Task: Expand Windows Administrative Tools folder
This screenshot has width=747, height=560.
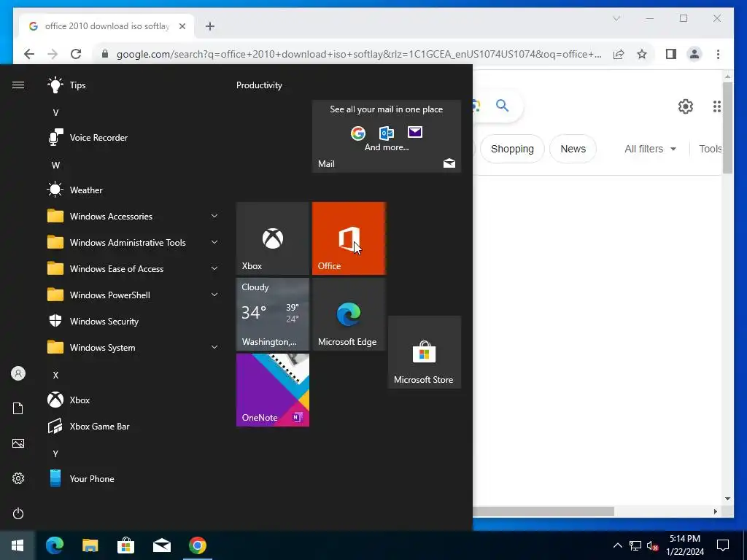Action: 133,242
